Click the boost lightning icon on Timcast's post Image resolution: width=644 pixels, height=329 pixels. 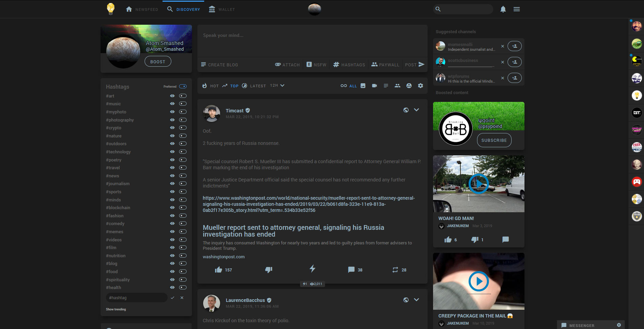point(312,269)
